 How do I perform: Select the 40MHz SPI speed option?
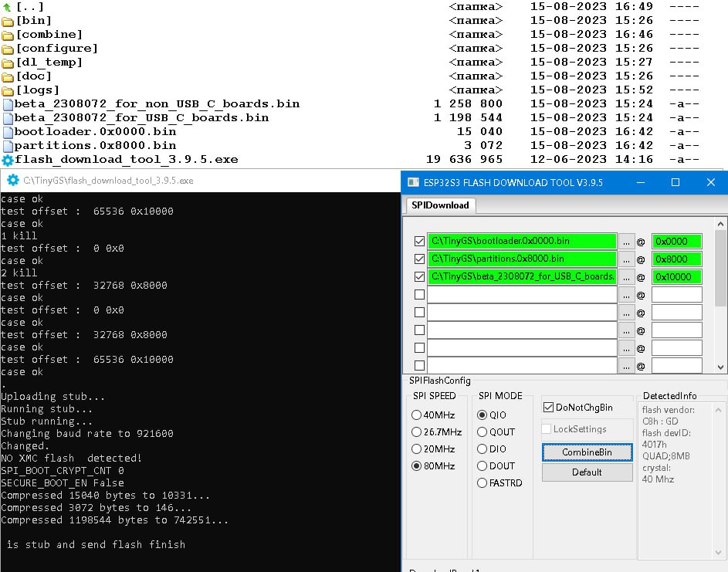pyautogui.click(x=417, y=415)
